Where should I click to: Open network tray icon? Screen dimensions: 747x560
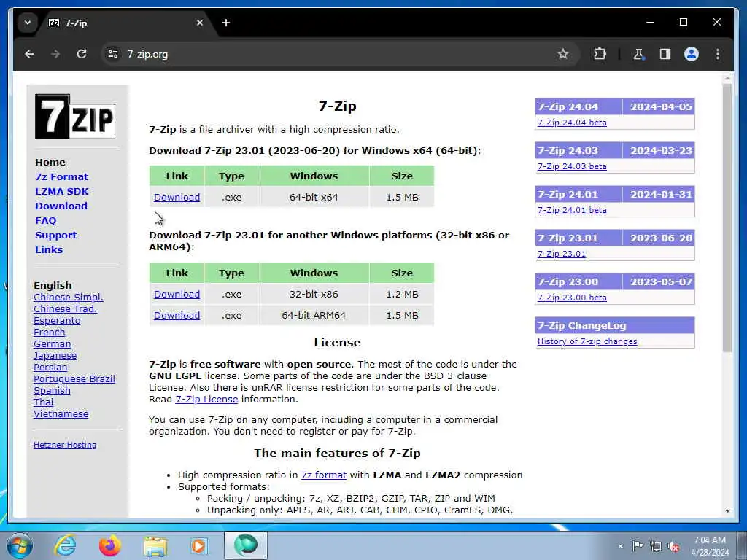(x=656, y=546)
